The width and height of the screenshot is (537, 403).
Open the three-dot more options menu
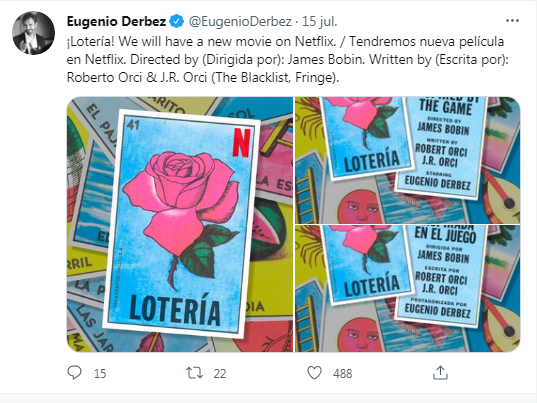pos(512,21)
